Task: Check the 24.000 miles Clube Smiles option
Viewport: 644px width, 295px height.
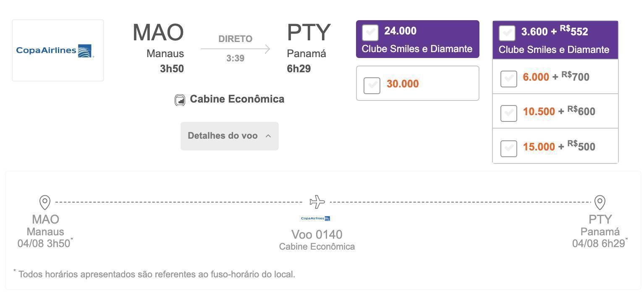Action: pos(370,33)
